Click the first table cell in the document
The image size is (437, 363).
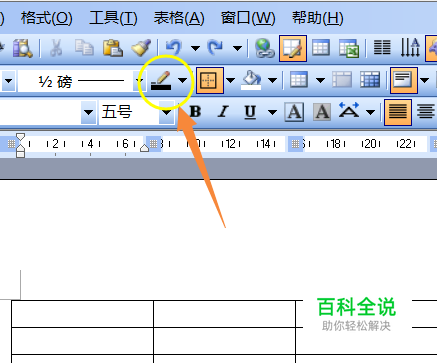pyautogui.click(x=82, y=314)
